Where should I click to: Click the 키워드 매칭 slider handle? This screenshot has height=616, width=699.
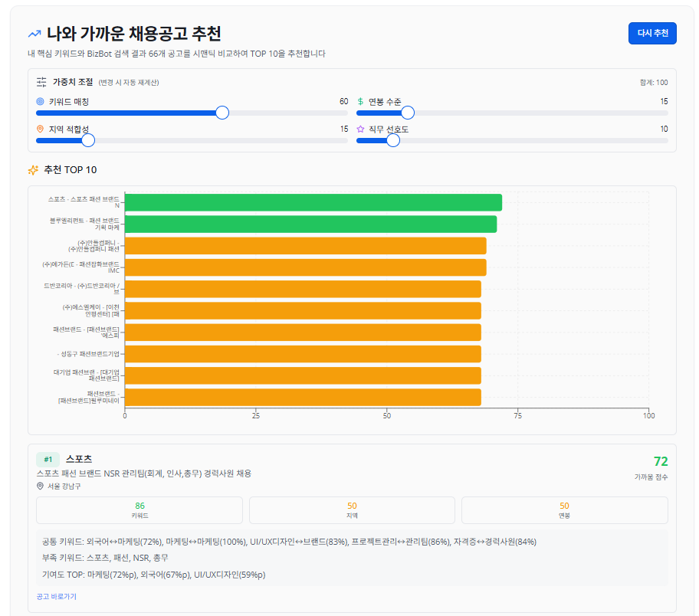point(222,113)
